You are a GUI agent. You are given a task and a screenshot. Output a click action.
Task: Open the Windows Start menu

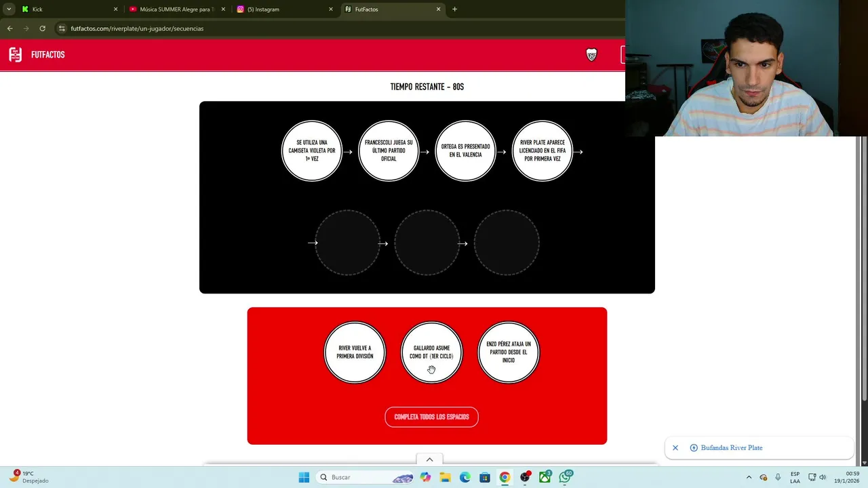(x=304, y=477)
